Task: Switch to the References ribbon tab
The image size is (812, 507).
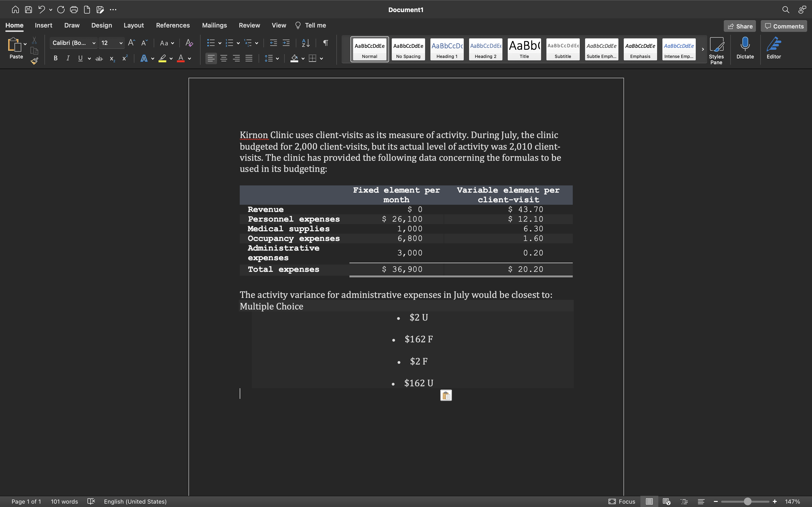Action: pyautogui.click(x=173, y=25)
